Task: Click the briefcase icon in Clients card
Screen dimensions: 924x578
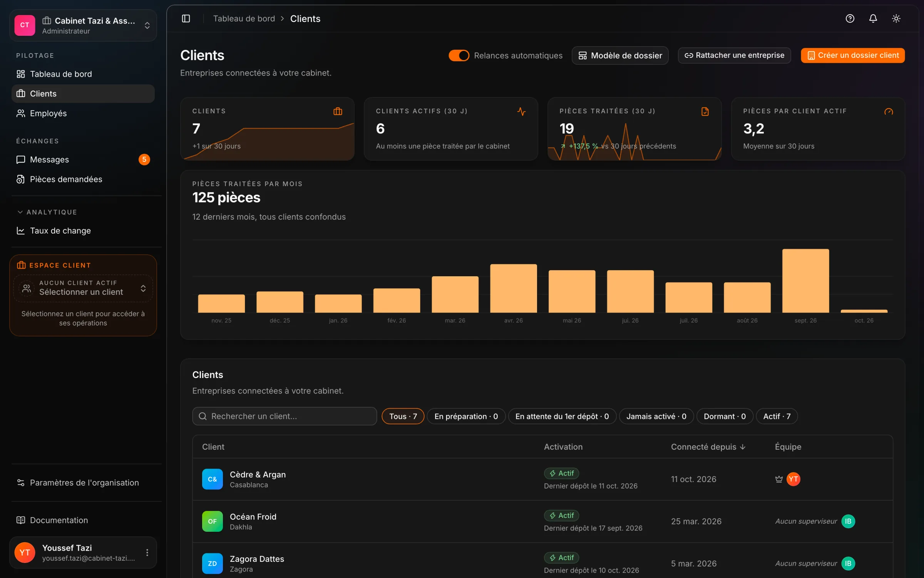Action: 338,111
